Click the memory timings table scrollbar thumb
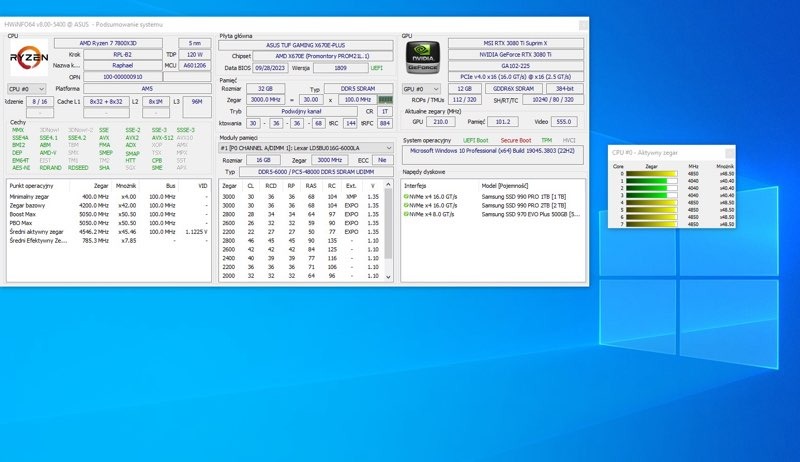Image resolution: width=800 pixels, height=462 pixels. 388,223
